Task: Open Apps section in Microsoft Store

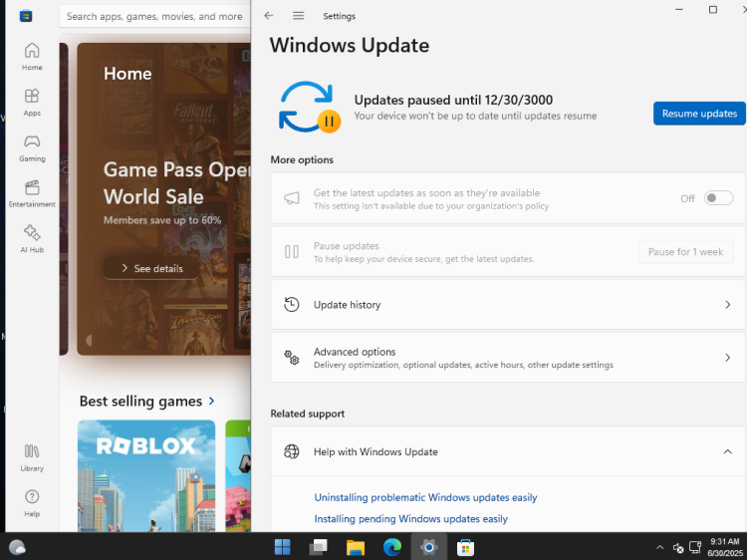Action: (x=32, y=102)
